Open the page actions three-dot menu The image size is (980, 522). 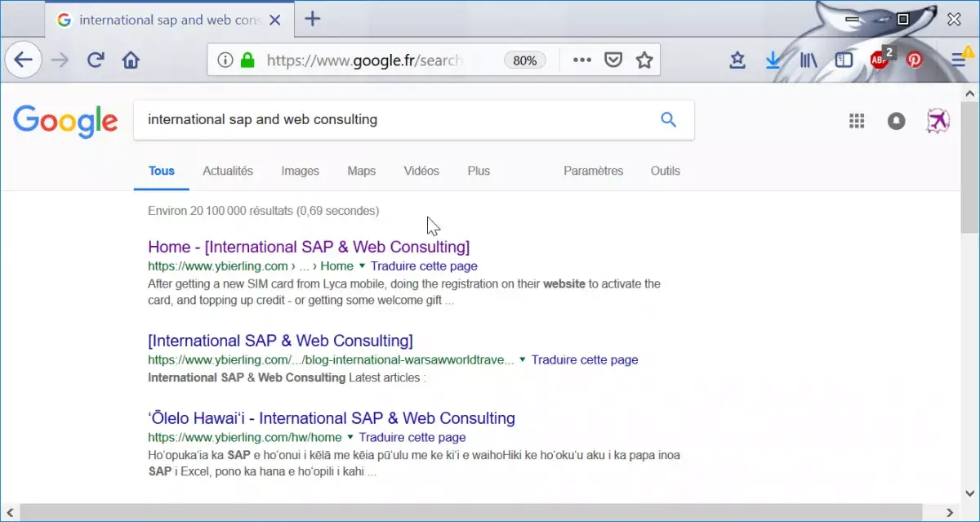pyautogui.click(x=581, y=60)
